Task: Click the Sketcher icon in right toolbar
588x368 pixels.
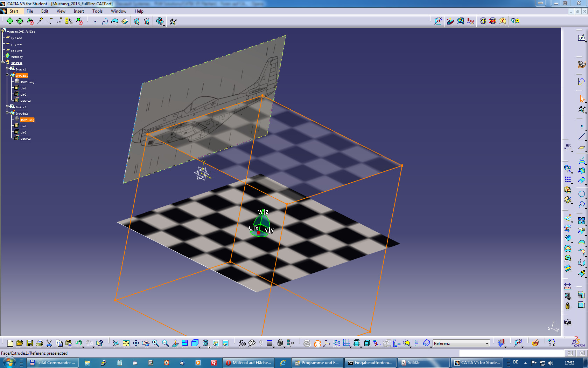Action: (581, 38)
